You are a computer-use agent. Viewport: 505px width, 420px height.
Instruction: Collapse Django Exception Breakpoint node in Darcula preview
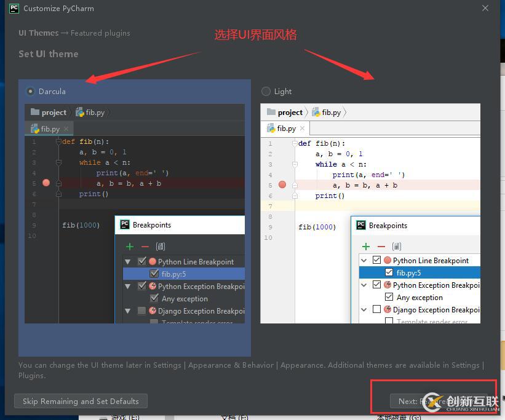(x=128, y=311)
